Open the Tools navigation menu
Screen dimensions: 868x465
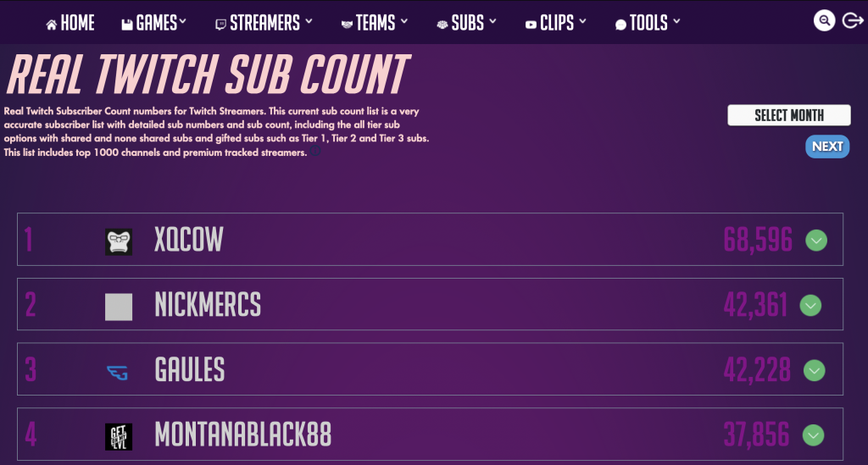point(648,23)
